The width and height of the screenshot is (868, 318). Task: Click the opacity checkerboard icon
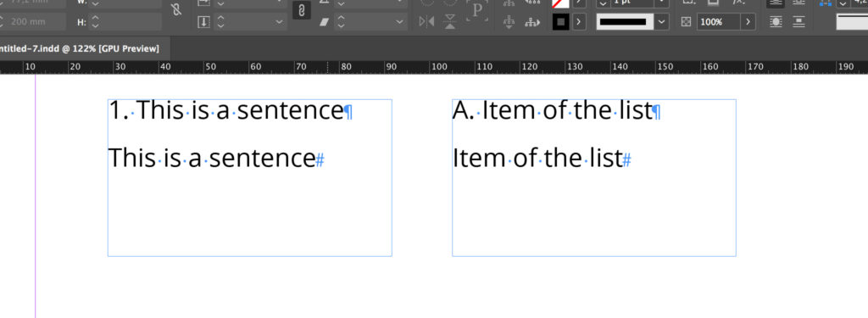686,22
